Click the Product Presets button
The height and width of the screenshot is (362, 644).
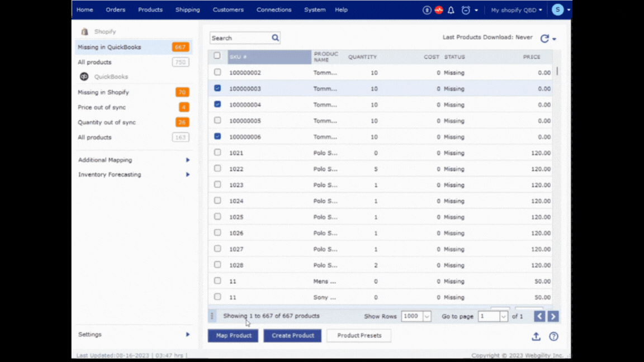click(359, 336)
